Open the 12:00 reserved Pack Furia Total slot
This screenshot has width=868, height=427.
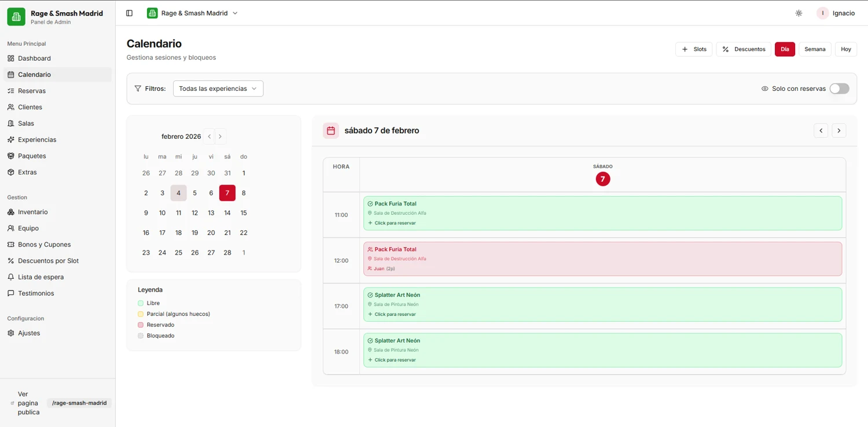coord(602,259)
